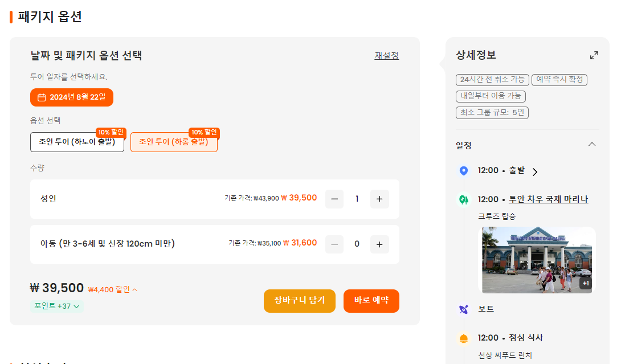
Task: Click the +1 more photos badge
Action: pyautogui.click(x=586, y=283)
